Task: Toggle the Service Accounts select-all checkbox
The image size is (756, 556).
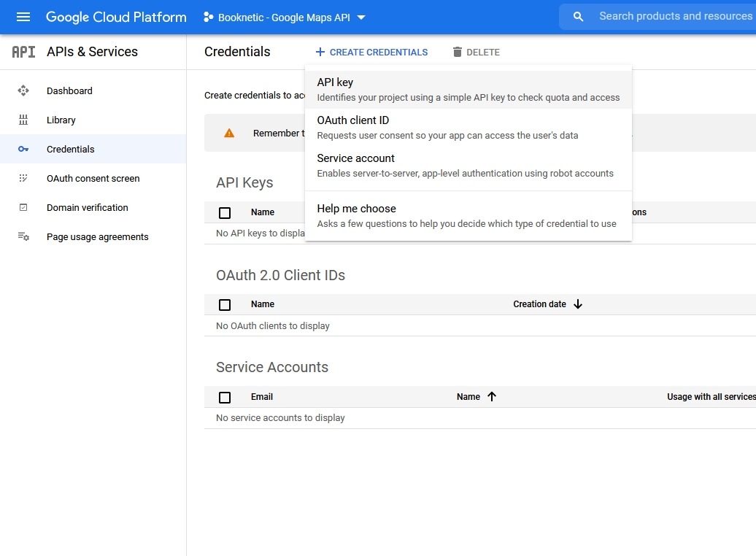Action: (x=225, y=398)
